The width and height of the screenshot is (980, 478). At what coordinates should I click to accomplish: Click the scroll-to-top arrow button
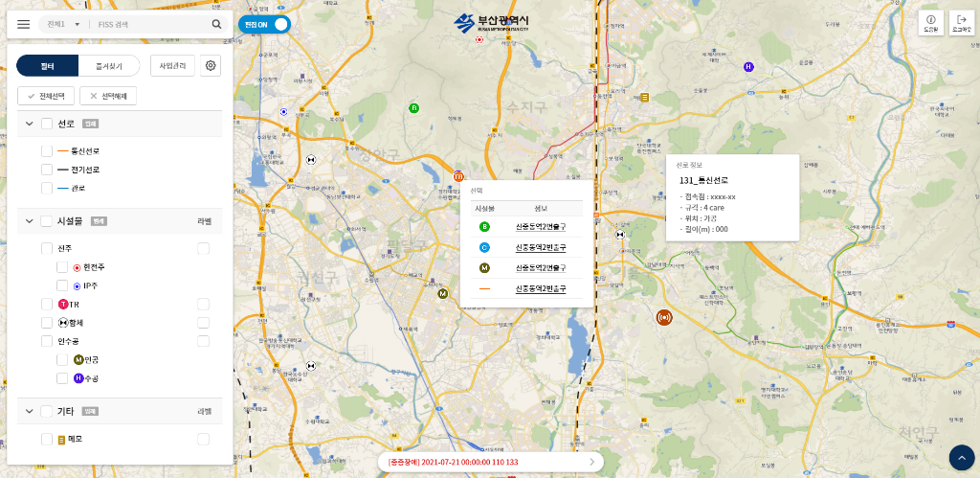tap(961, 458)
